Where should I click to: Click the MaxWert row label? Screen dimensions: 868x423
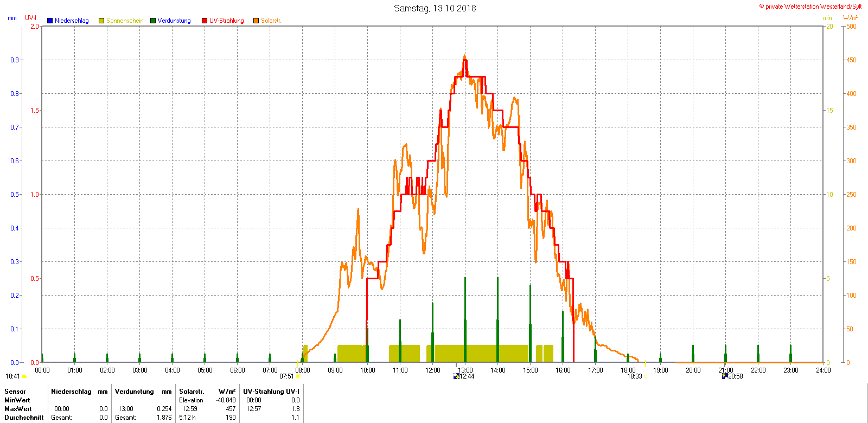click(x=18, y=409)
